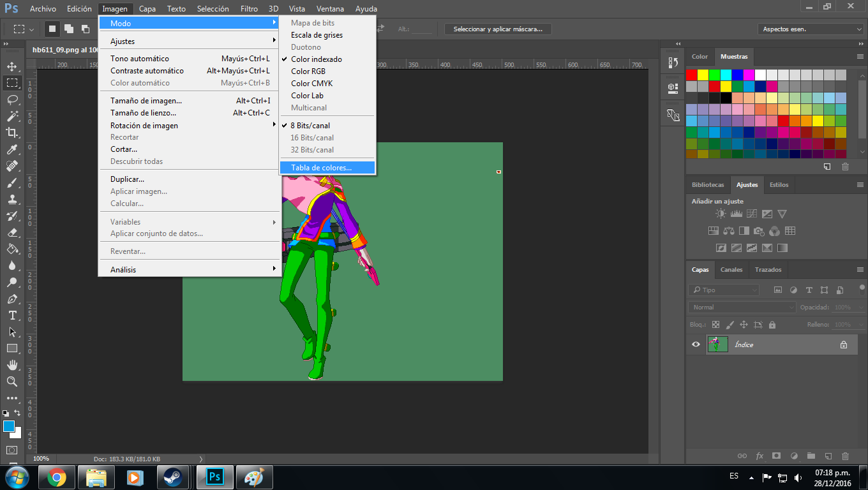868x490 pixels.
Task: Click Tabla de colores menu entry
Action: pyautogui.click(x=321, y=168)
